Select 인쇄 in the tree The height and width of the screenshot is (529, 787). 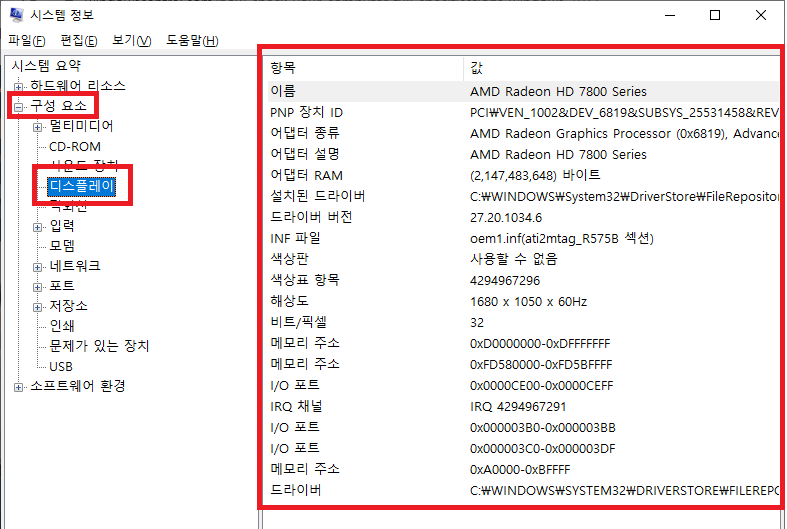(62, 326)
